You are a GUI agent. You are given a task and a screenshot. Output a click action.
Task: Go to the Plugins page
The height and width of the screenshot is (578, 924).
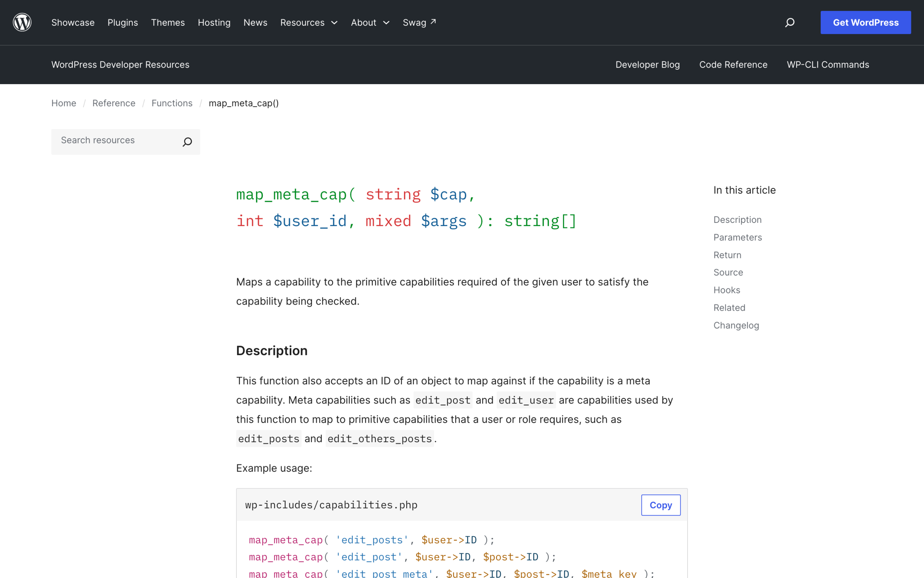coord(123,22)
